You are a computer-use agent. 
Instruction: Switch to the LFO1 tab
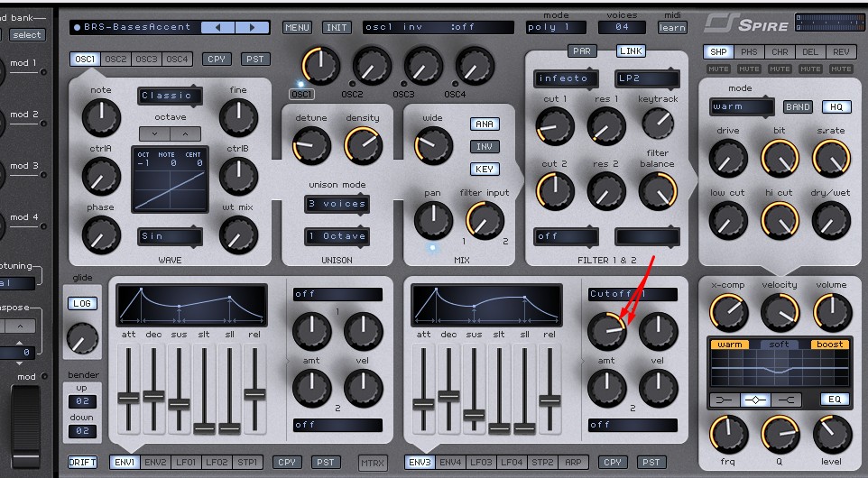click(x=184, y=463)
